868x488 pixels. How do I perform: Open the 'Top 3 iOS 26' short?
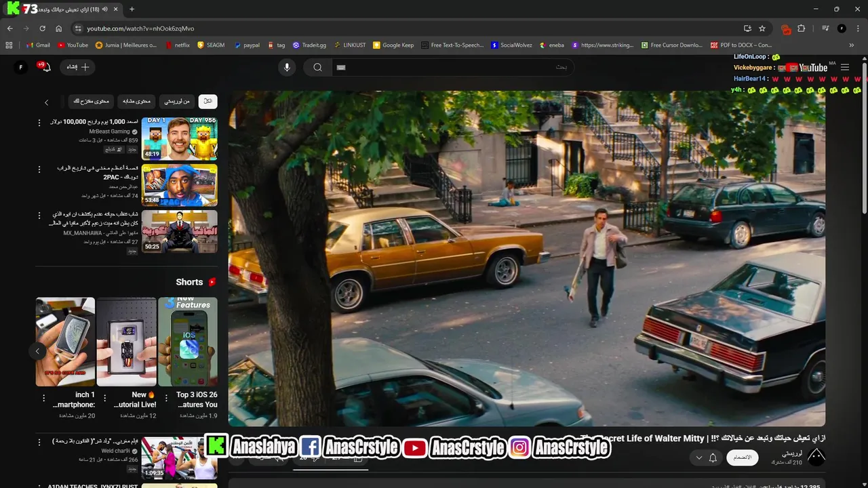[188, 342]
